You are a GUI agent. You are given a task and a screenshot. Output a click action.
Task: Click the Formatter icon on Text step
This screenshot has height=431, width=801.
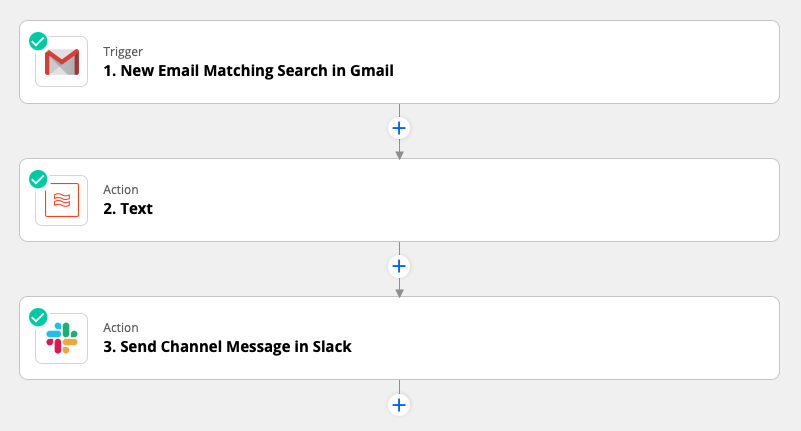click(x=61, y=200)
